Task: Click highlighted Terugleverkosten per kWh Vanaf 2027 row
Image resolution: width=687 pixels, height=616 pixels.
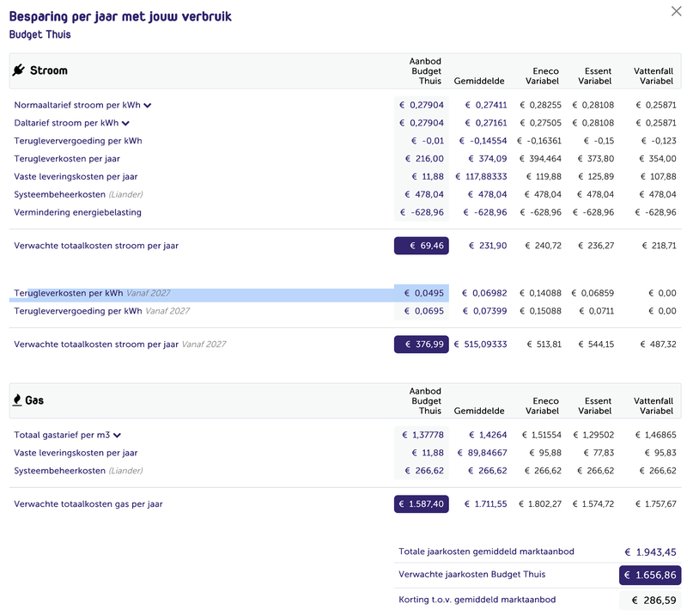Action: tap(228, 293)
